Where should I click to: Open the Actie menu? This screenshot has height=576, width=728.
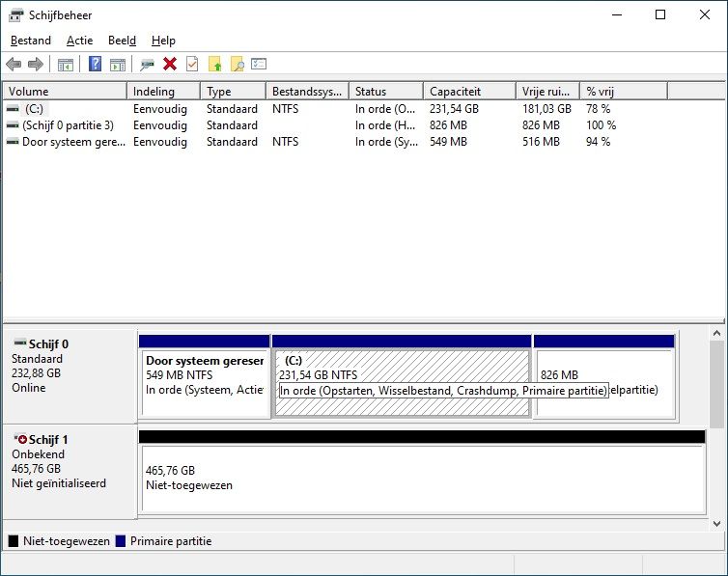(x=79, y=41)
